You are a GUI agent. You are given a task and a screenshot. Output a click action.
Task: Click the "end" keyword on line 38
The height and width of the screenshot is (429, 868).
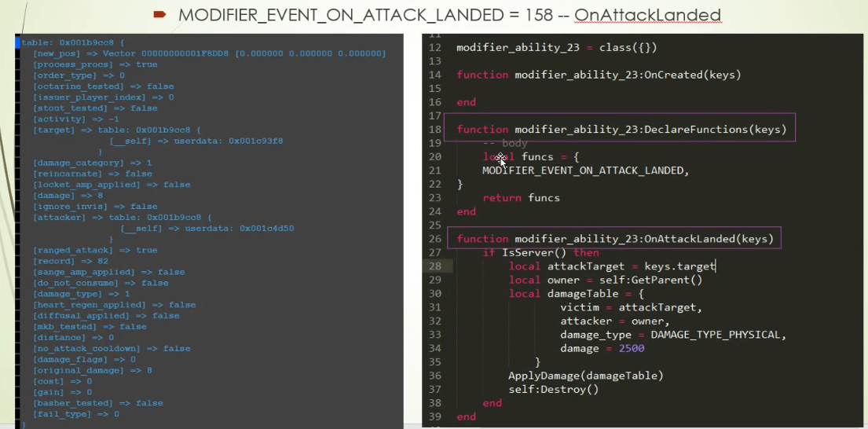click(x=492, y=403)
